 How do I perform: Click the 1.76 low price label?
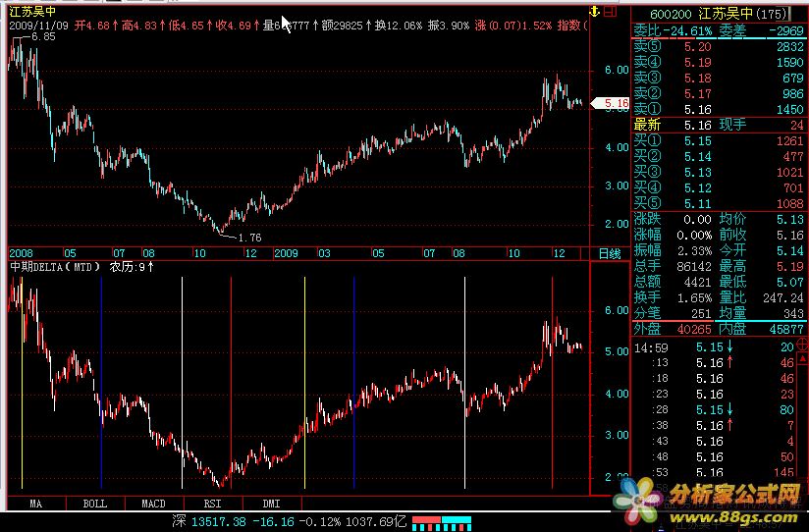(250, 238)
